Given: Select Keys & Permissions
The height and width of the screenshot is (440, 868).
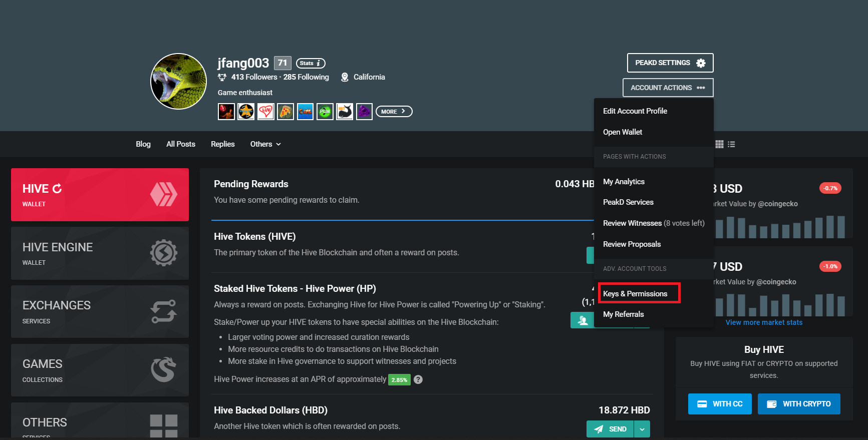Looking at the screenshot, I should click(x=635, y=294).
